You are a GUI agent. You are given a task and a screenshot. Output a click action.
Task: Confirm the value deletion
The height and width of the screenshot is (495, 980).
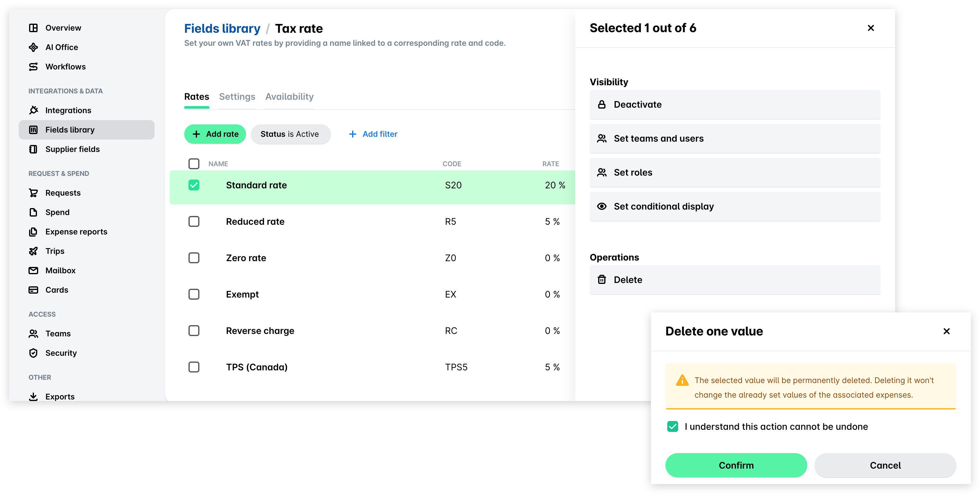click(x=736, y=465)
